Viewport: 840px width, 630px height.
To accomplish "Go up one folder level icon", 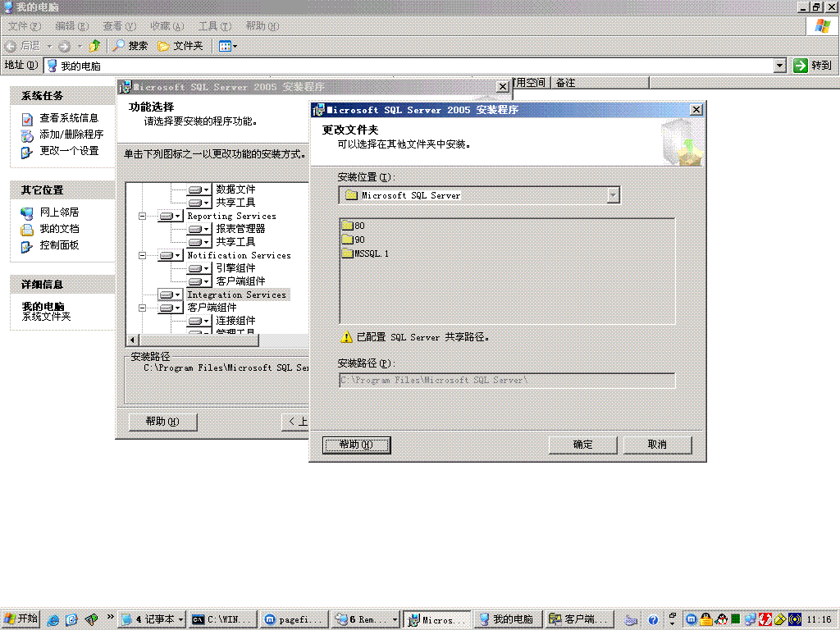I will point(94,46).
